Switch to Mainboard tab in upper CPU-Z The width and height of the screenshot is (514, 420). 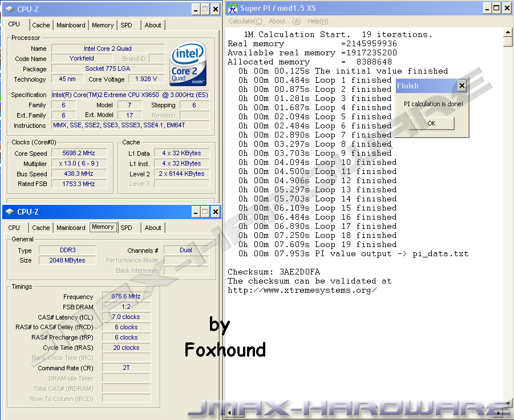point(71,25)
